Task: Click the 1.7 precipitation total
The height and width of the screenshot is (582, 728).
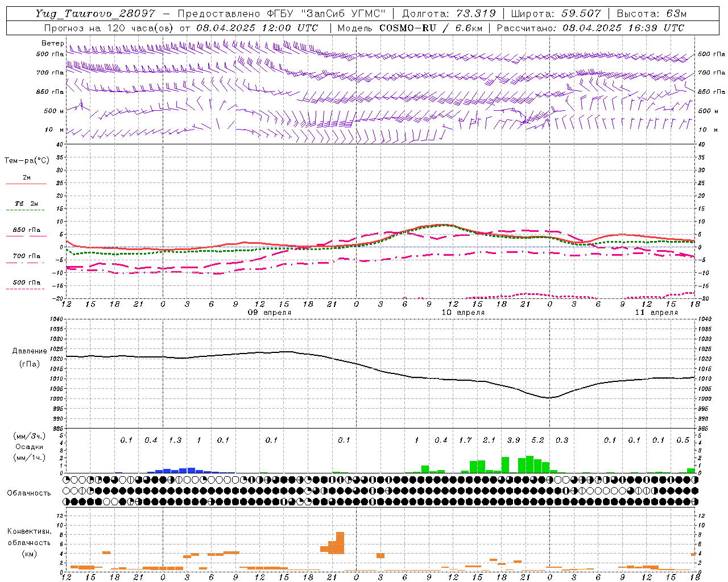Action: [465, 440]
